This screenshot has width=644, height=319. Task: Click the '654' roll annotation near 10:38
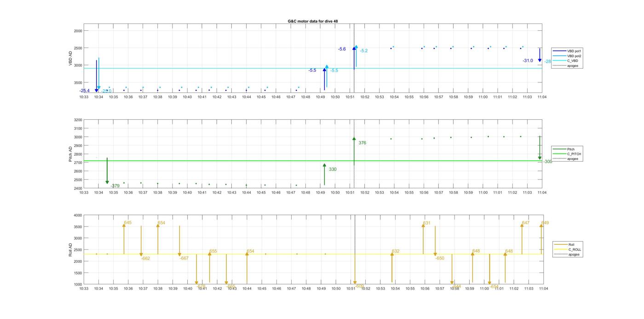tap(161, 223)
